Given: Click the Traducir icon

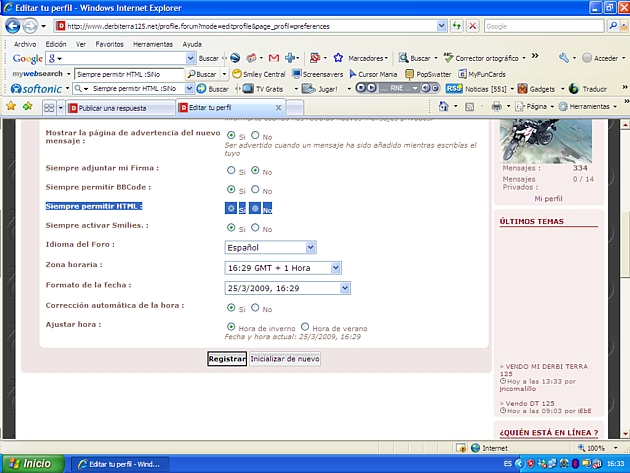Looking at the screenshot, I should [574, 89].
